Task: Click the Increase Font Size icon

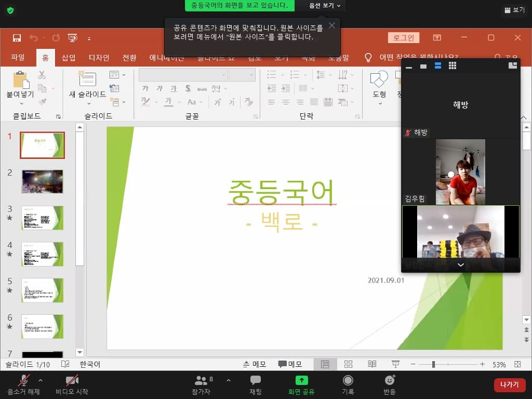Action: coord(217,102)
